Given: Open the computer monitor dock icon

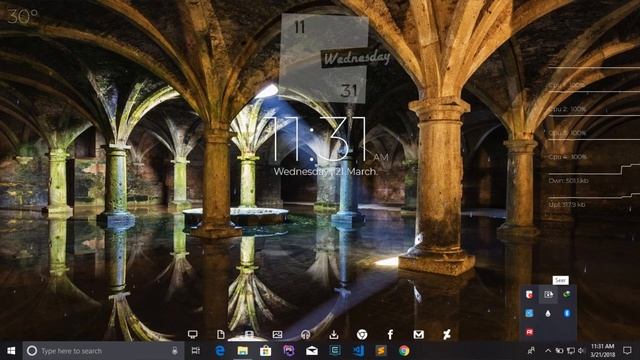Looking at the screenshot, I should [x=193, y=335].
